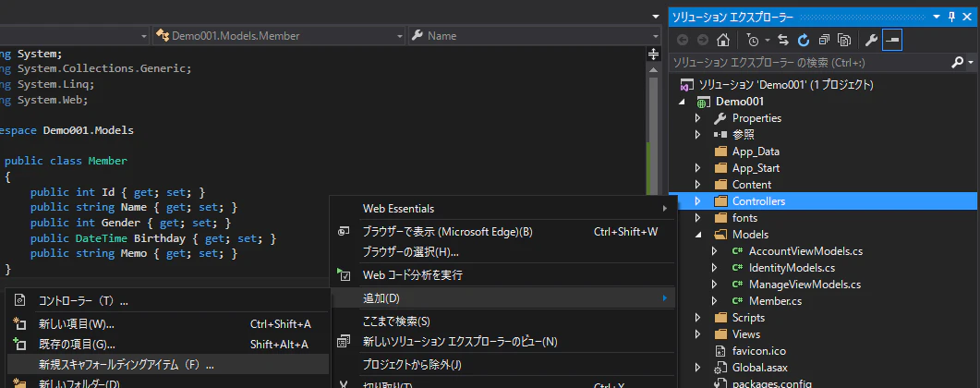Expand the Controllers folder
This screenshot has height=388, width=980.
(x=698, y=201)
